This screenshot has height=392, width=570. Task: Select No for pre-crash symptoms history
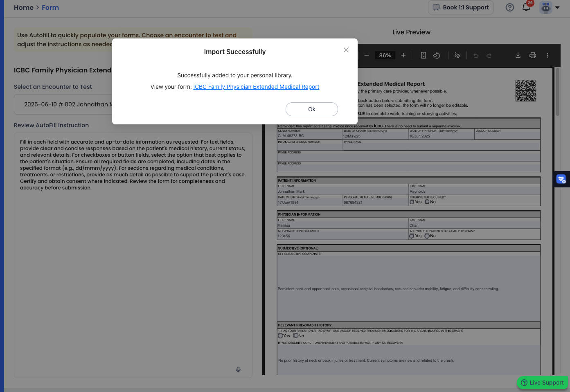click(296, 336)
